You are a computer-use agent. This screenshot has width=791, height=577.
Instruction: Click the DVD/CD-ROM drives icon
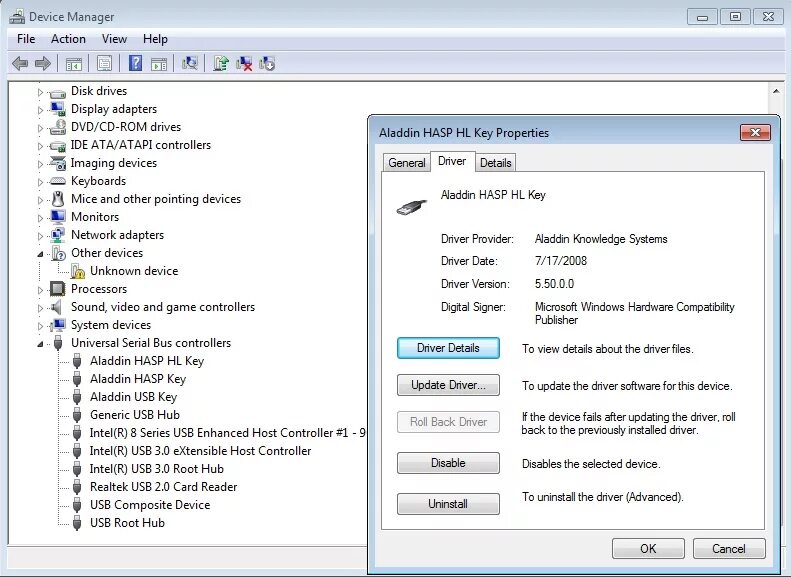58,127
